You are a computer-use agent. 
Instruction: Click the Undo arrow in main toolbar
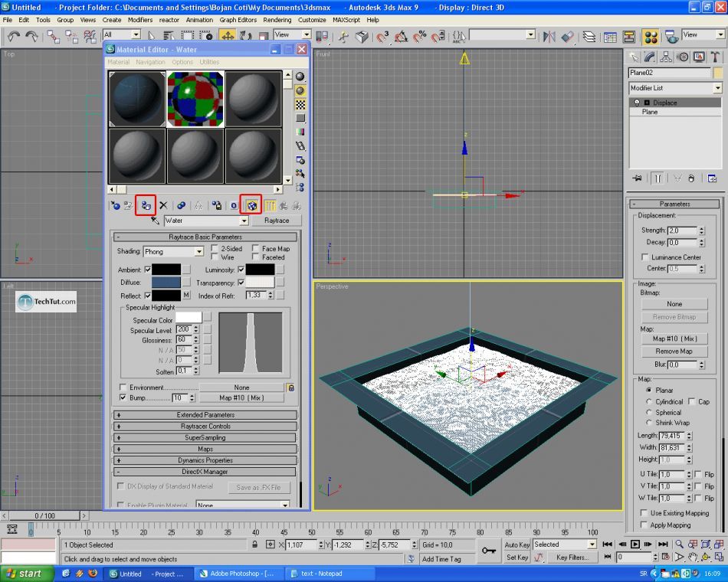tap(14, 36)
